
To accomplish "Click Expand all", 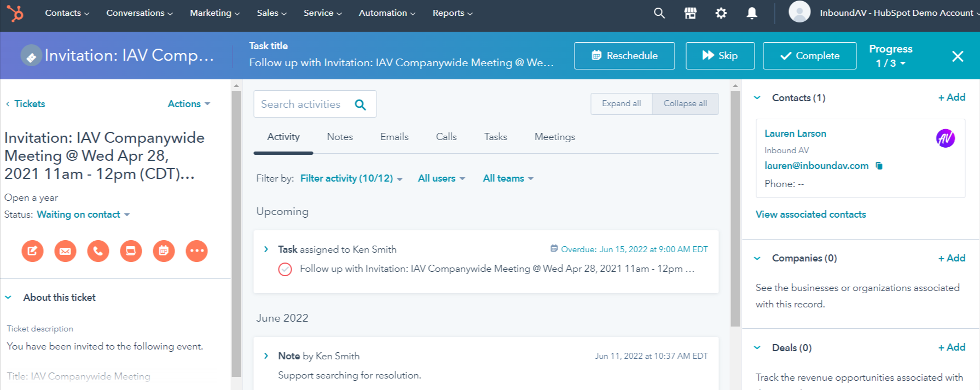I will pyautogui.click(x=621, y=103).
